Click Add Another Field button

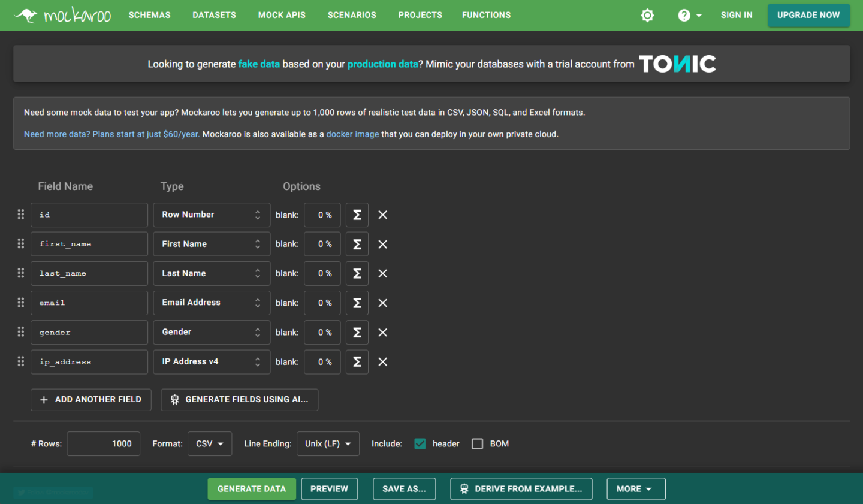pos(90,400)
